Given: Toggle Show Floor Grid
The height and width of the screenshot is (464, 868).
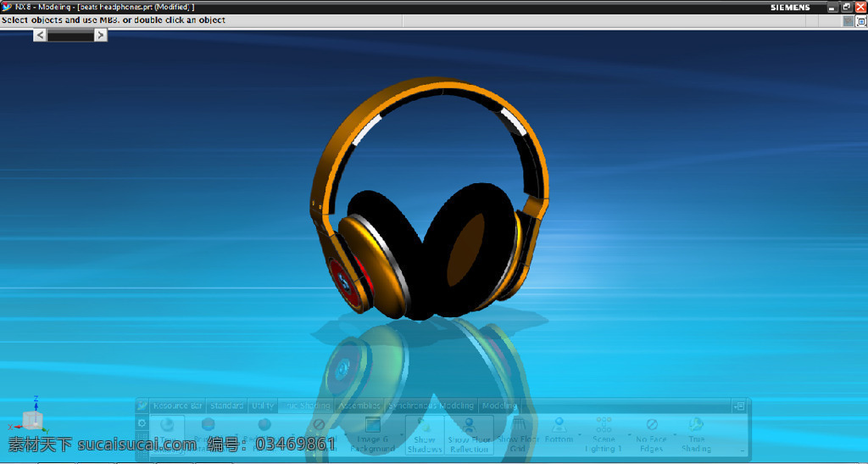Looking at the screenshot, I should [518, 436].
